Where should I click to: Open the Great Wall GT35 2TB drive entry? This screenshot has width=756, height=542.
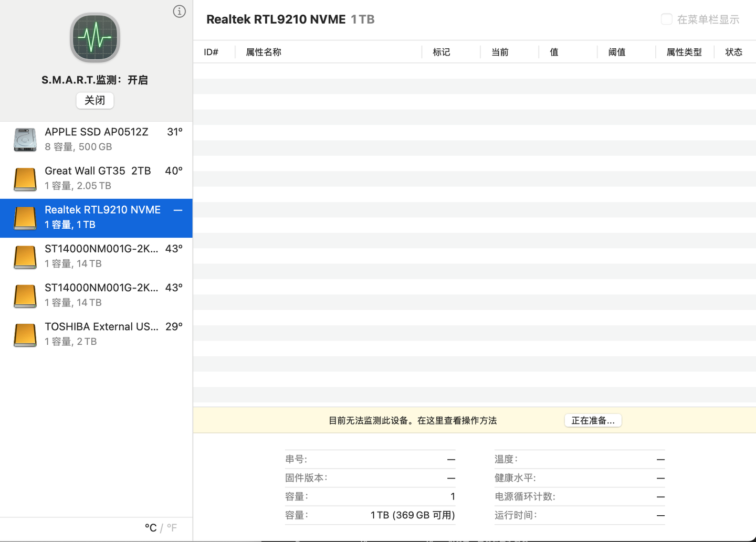coord(96,179)
